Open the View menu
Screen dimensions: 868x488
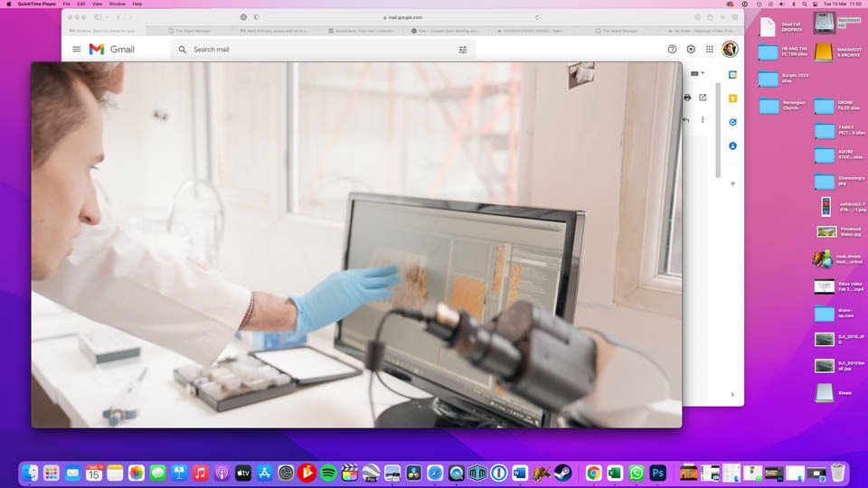tap(97, 4)
